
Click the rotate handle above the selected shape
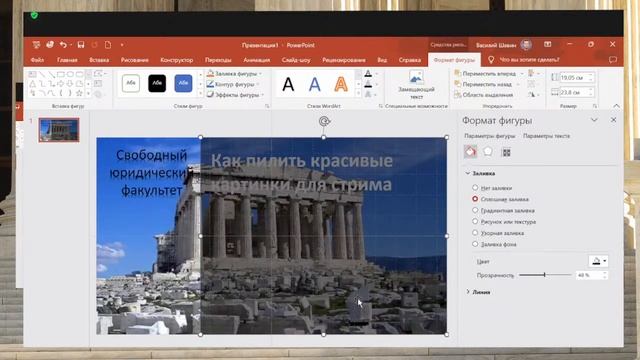(324, 121)
